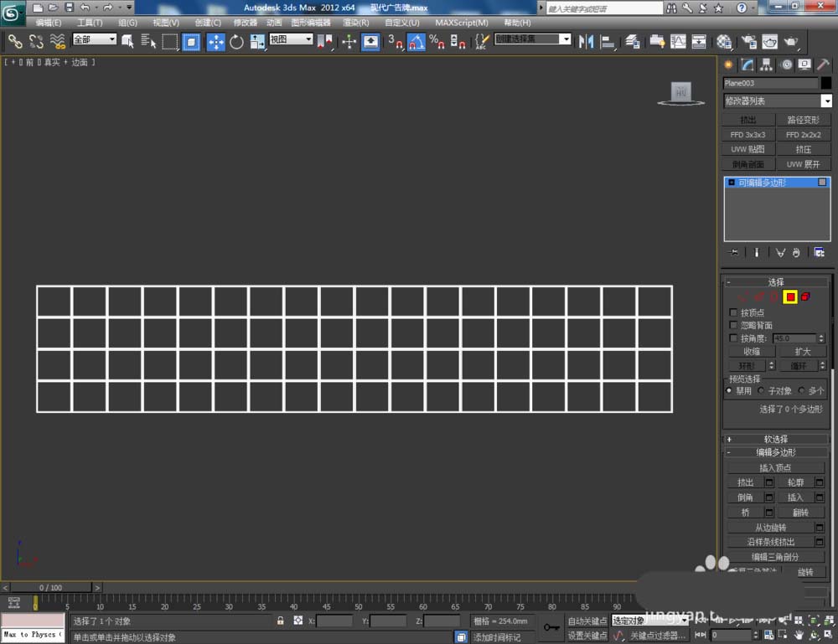Viewport: 838px width, 644px height.
Task: Toggle the Angle Snap button
Action: pyautogui.click(x=416, y=41)
